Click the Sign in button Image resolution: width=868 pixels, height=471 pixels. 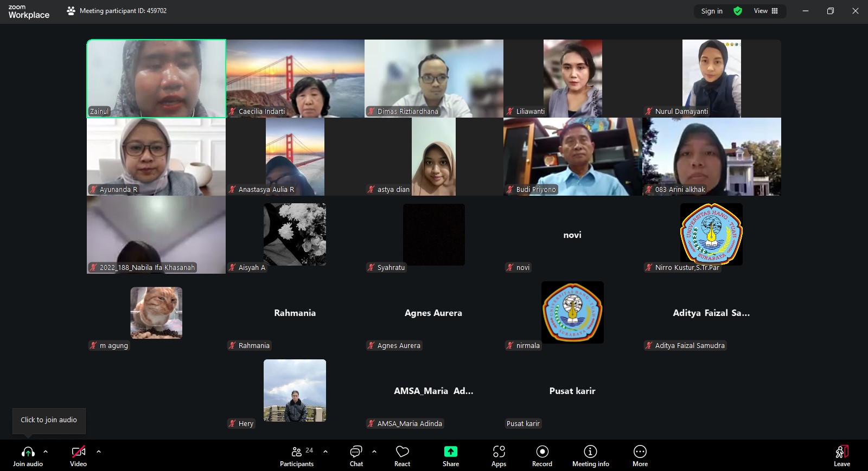tap(711, 11)
